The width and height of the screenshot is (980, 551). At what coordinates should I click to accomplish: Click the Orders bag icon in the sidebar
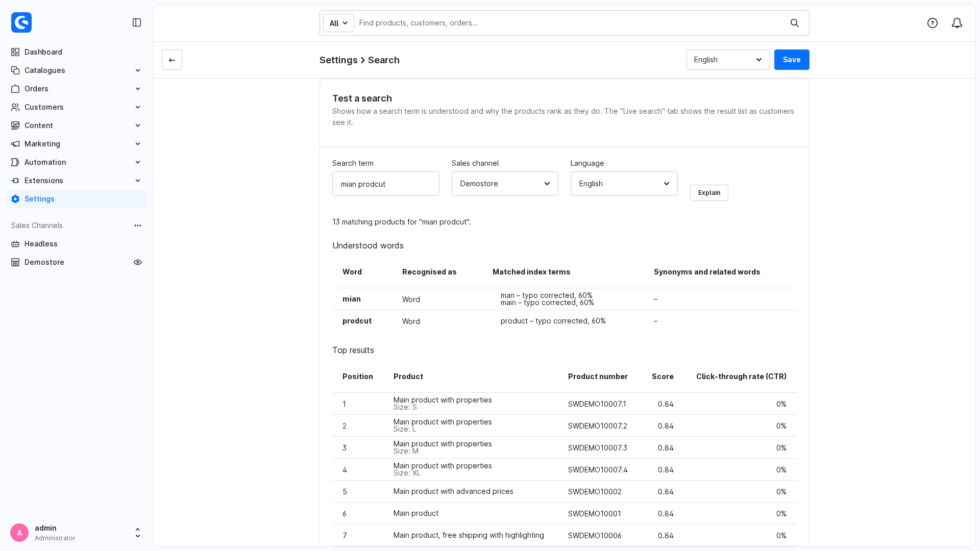[x=15, y=89]
